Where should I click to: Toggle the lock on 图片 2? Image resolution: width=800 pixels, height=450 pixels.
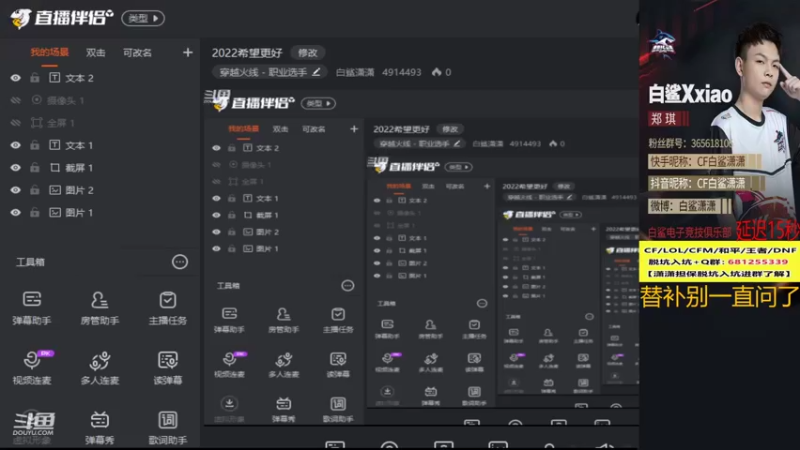coord(35,190)
